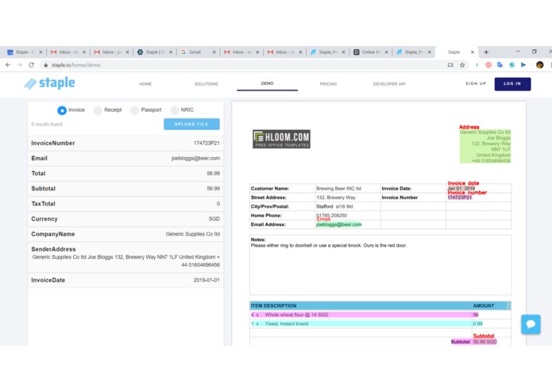Close the Gmail tab
This screenshot has width=552, height=392.
pos(214,52)
